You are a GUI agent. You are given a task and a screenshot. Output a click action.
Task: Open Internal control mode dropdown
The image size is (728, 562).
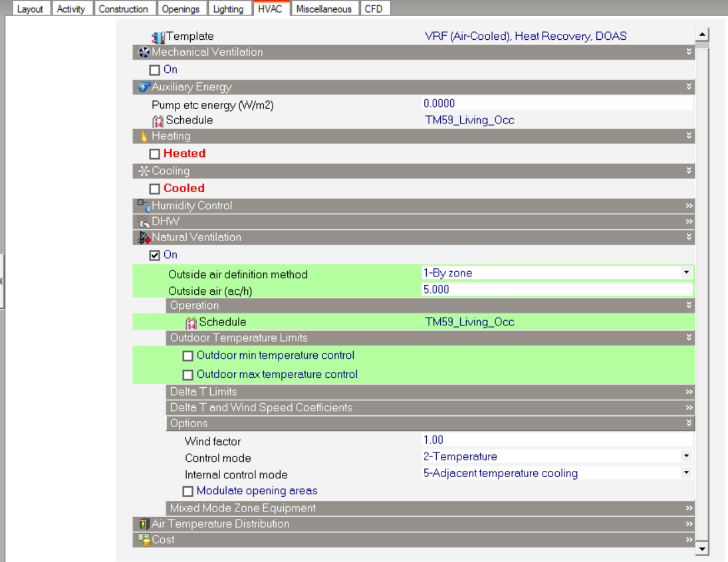point(686,473)
